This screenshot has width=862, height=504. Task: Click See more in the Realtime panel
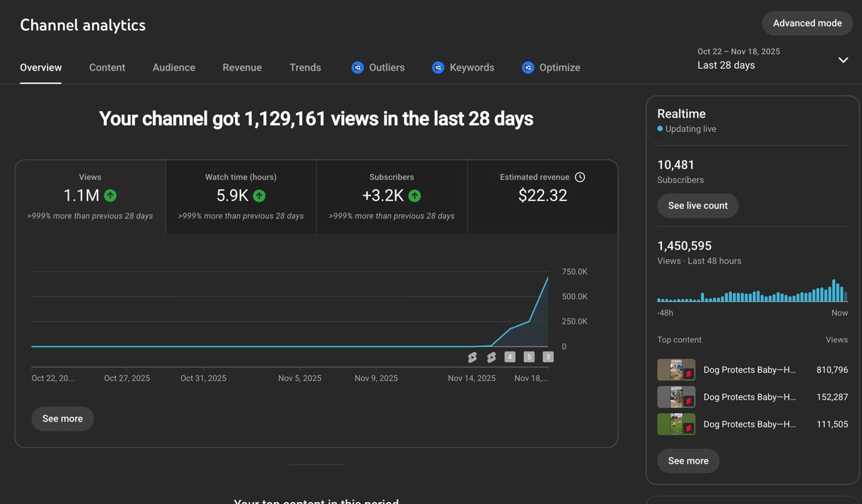688,461
